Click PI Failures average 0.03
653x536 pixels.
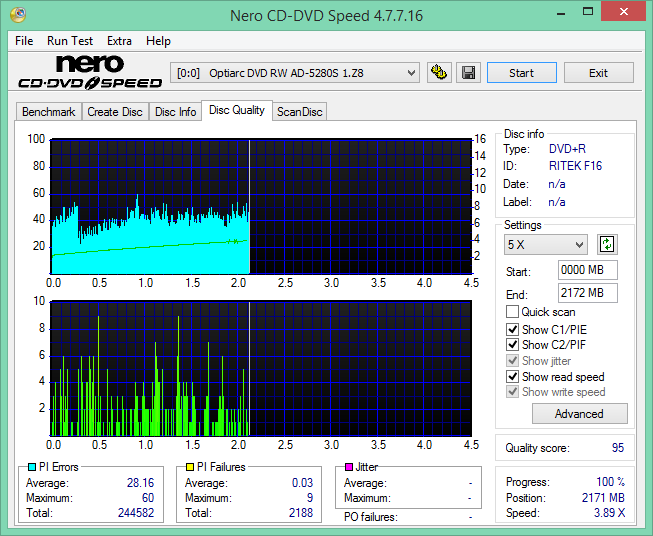click(x=302, y=483)
